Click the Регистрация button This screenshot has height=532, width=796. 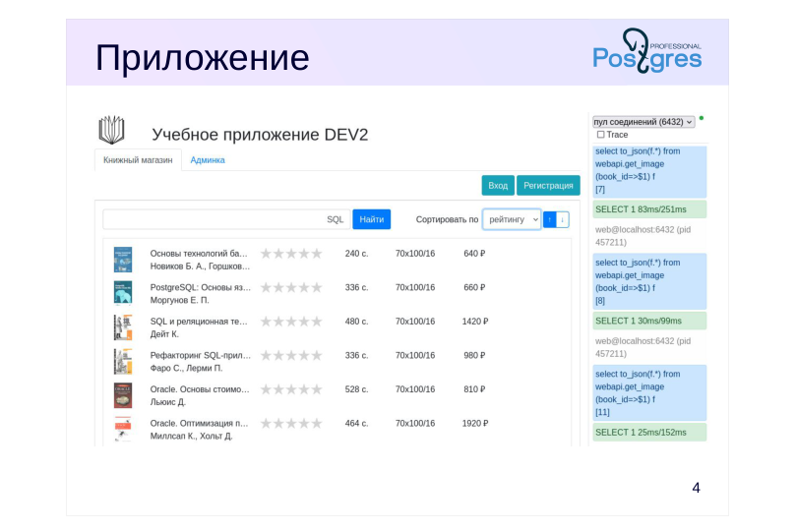[x=548, y=186]
